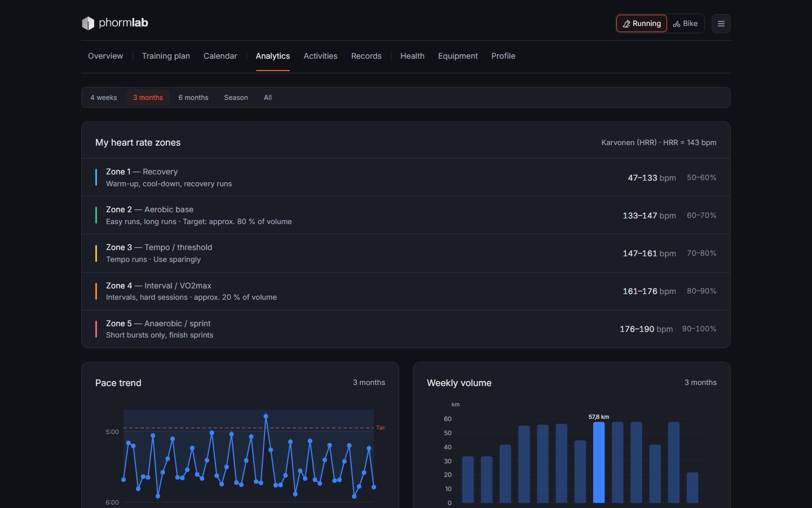Image resolution: width=812 pixels, height=508 pixels.
Task: Select the All time range
Action: pyautogui.click(x=268, y=98)
